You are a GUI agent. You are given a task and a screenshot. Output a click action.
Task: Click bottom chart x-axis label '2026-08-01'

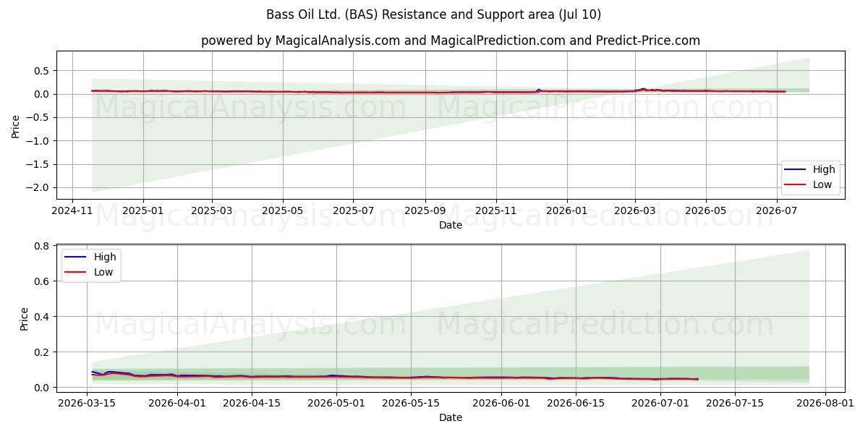825,402
